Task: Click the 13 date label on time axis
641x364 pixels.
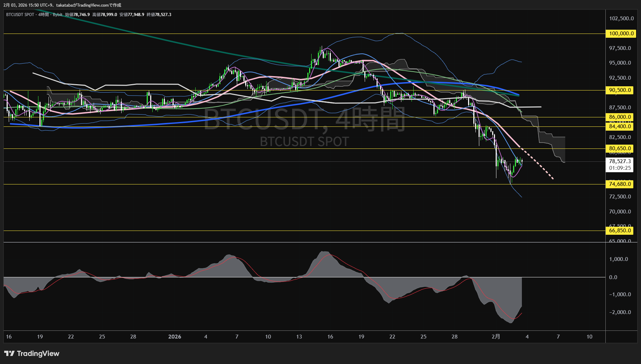Action: click(x=299, y=337)
